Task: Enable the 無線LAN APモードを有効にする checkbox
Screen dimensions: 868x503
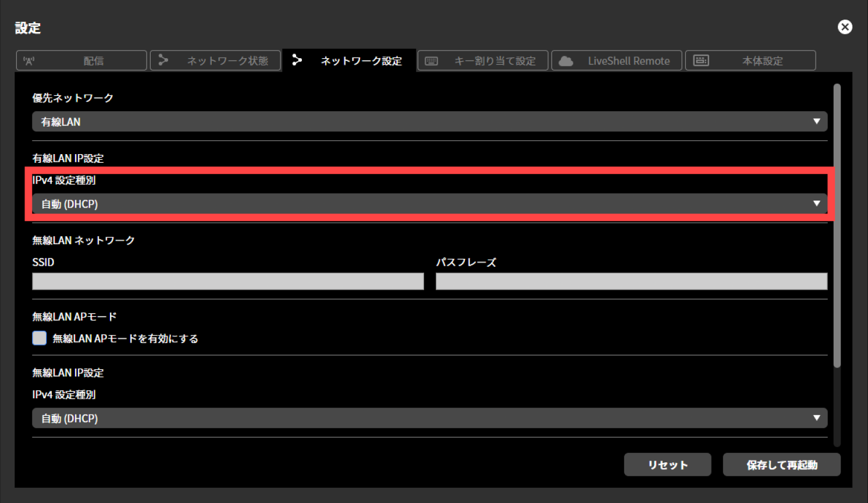Action: 38,338
